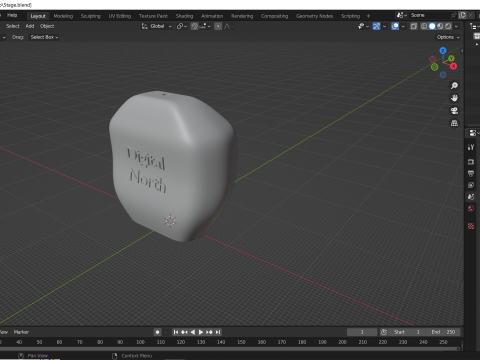Jump to the last frame endpoint
This screenshot has width=480, height=360.
[x=218, y=332]
